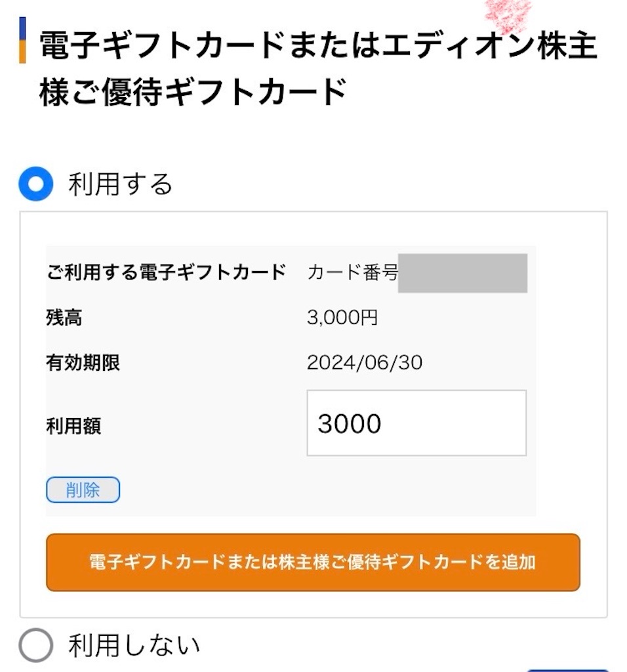627x672 pixels.
Task: Click the 利用する option label text
Action: pyautogui.click(x=120, y=184)
